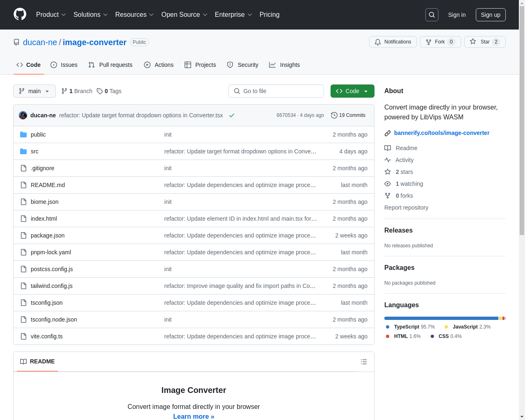
Task: Switch to the Projects tab
Action: tap(200, 65)
